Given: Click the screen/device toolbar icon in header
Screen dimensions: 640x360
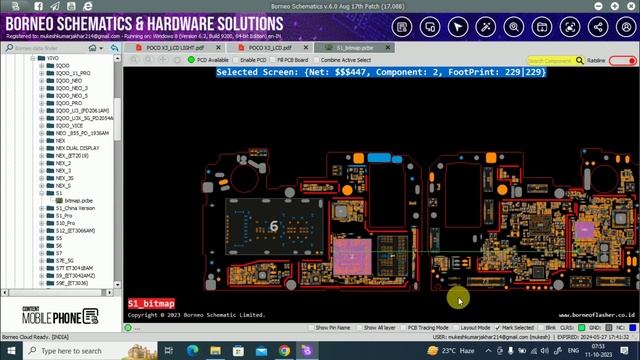Looking at the screenshot, I should [x=430, y=27].
